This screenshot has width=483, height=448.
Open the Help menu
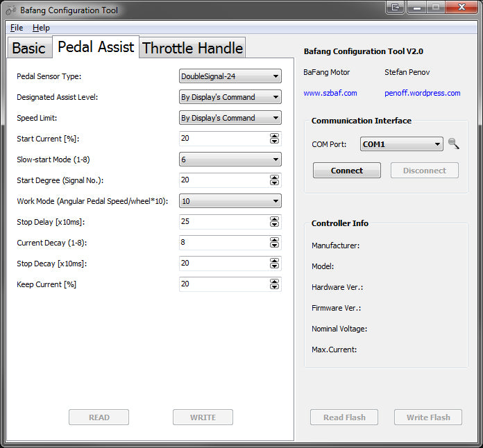(x=41, y=28)
